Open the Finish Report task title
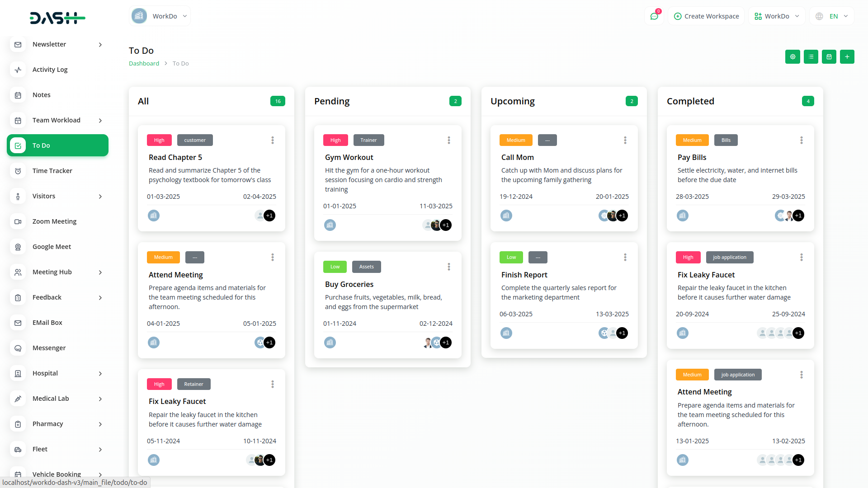The width and height of the screenshot is (868, 488). 524,275
